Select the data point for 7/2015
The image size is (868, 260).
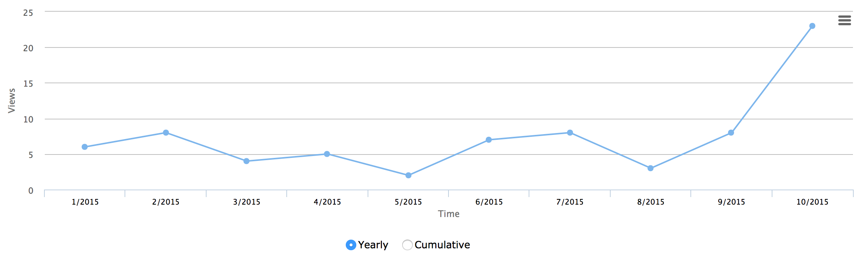[x=570, y=133]
